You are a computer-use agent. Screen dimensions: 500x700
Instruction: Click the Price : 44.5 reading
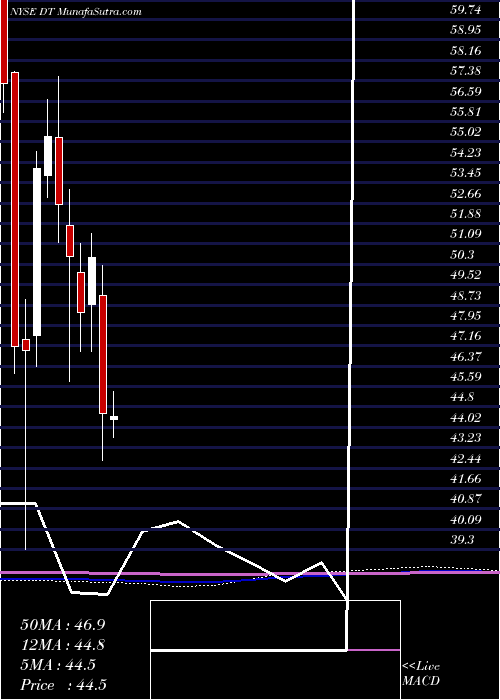pyautogui.click(x=63, y=685)
